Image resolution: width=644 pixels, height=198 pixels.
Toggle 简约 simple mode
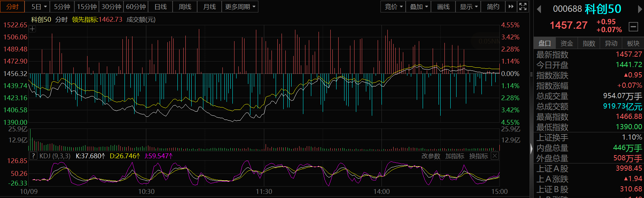[493, 7]
